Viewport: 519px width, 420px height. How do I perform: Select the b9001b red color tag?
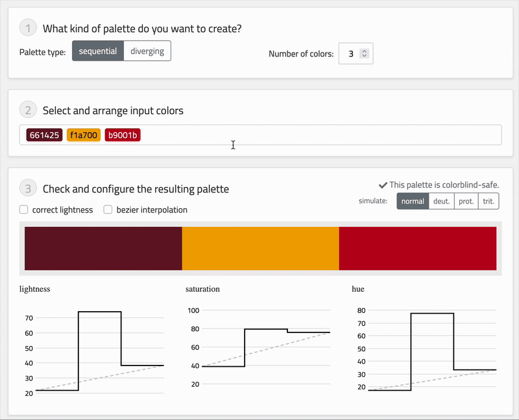click(x=123, y=135)
